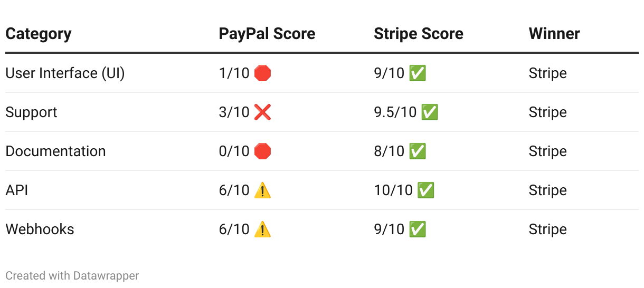Click the PayPal Score column header
The width and height of the screenshot is (644, 288).
267,34
